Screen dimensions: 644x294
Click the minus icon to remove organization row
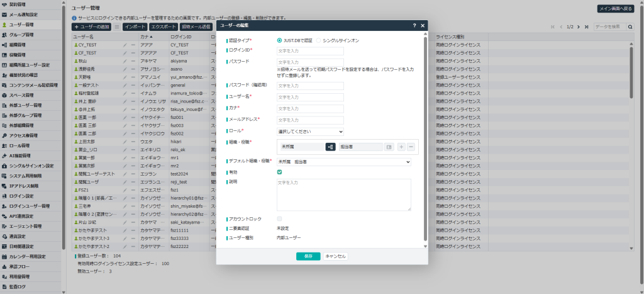coord(411,147)
